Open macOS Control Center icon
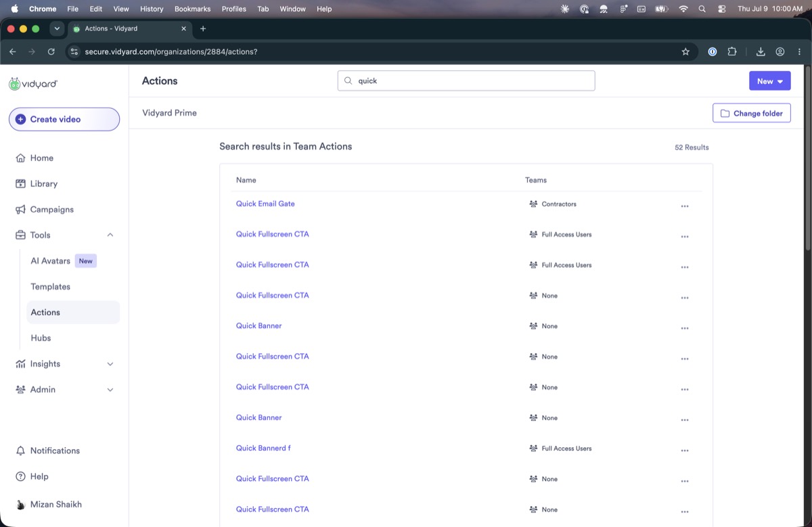Viewport: 812px width, 527px height. click(721, 9)
